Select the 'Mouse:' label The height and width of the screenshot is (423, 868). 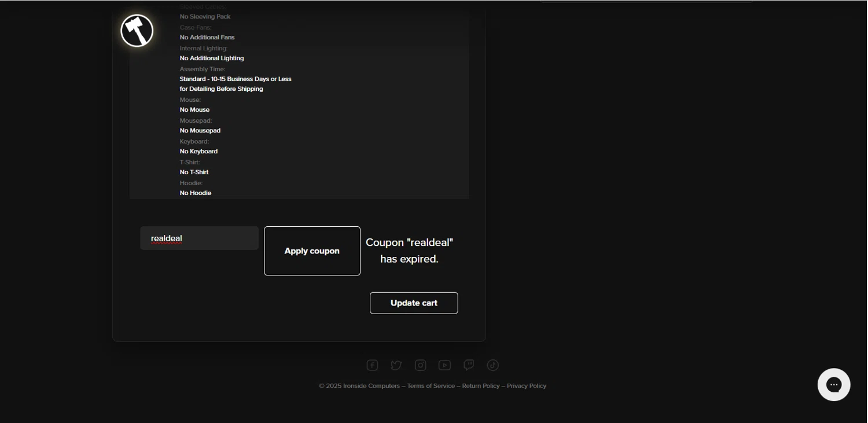[190, 100]
